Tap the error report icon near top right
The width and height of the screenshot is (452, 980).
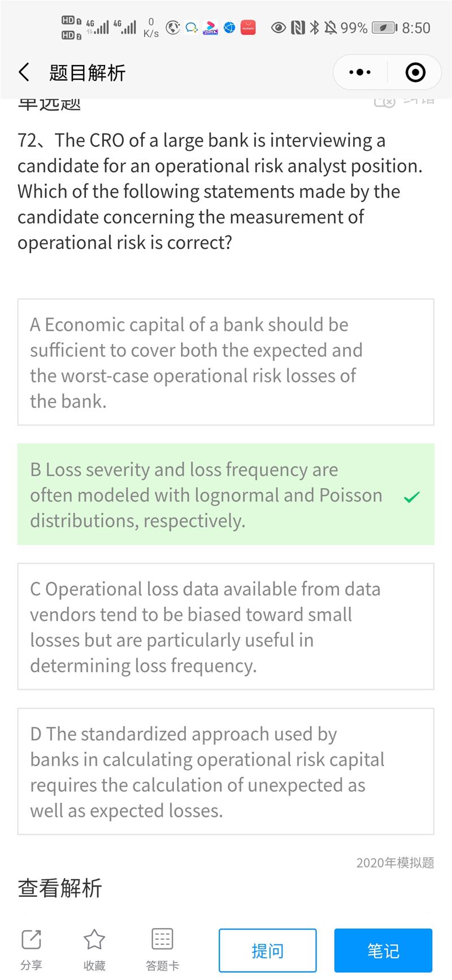tap(385, 102)
